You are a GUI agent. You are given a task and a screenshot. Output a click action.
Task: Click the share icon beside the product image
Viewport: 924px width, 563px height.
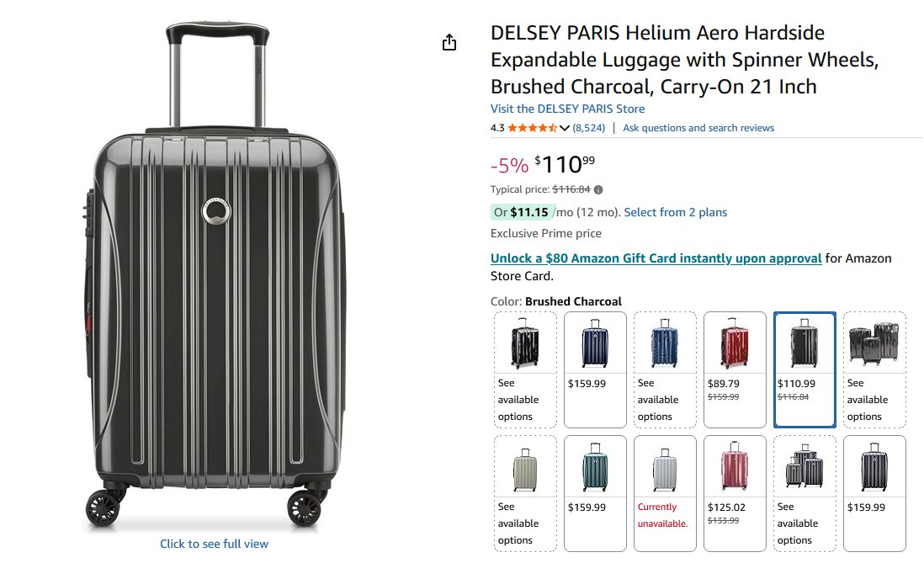pyautogui.click(x=449, y=42)
